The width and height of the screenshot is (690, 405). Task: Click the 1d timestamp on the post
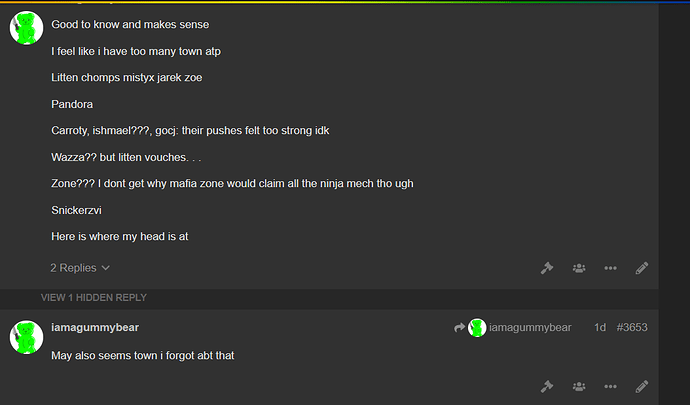pos(600,328)
